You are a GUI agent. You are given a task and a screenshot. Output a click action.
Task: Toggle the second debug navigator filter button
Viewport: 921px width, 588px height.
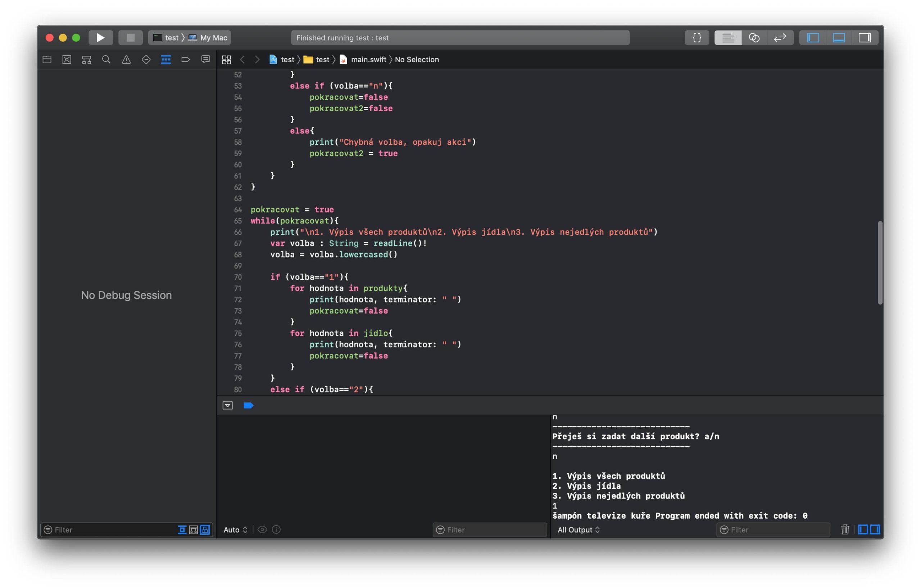194,529
